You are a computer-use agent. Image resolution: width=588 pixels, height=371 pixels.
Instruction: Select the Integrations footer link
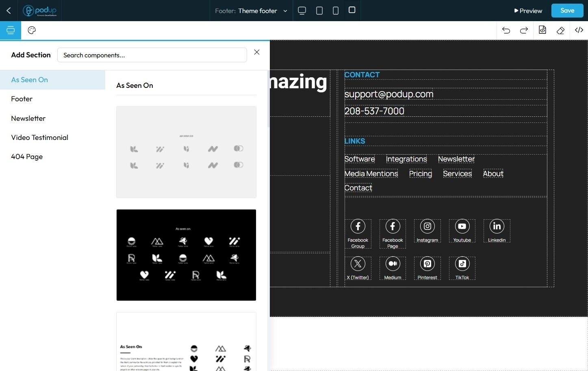point(406,159)
